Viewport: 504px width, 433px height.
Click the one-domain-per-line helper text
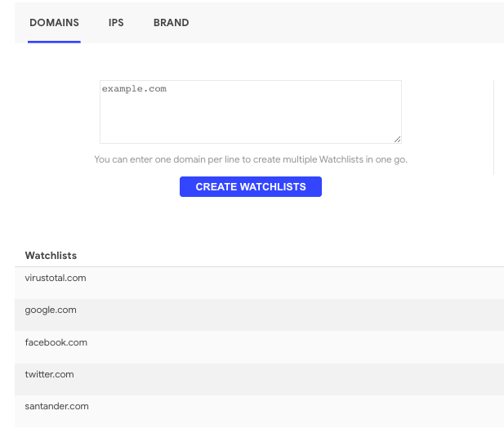(250, 159)
